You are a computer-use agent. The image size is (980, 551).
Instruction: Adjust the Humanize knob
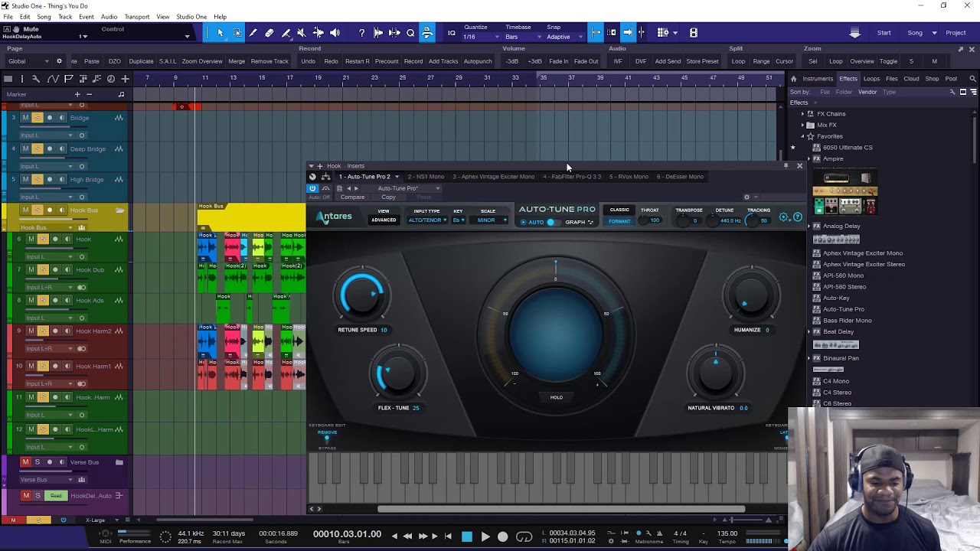(751, 295)
